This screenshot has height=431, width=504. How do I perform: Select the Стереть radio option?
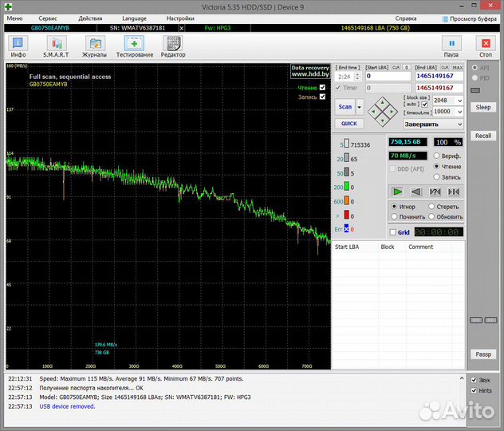[x=431, y=207]
